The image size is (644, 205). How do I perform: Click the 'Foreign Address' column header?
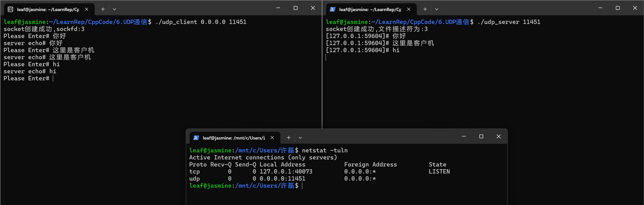(x=370, y=164)
